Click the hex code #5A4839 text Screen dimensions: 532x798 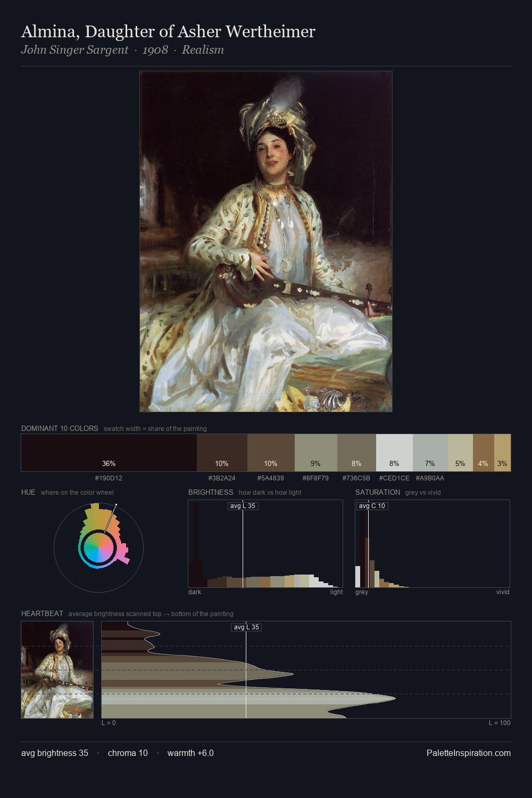point(271,478)
